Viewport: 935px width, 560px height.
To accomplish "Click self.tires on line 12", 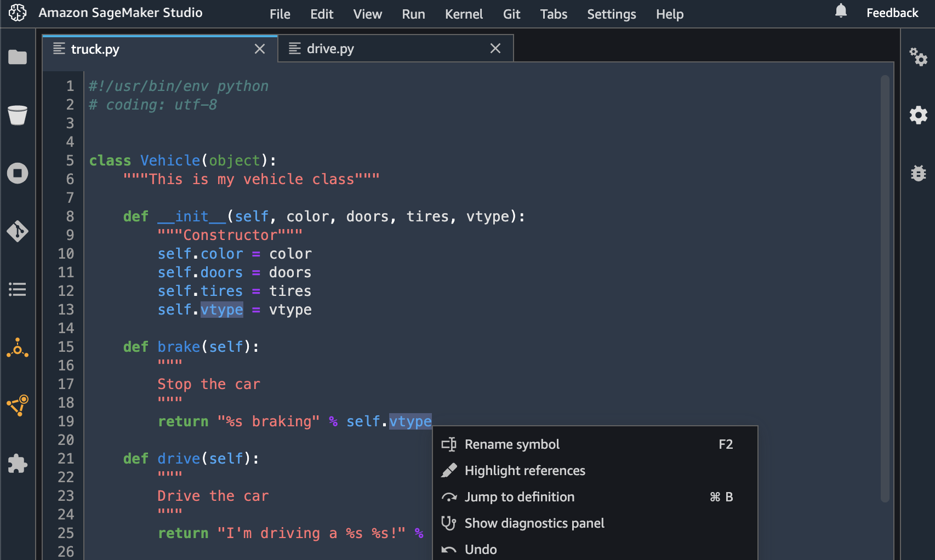I will tap(200, 291).
